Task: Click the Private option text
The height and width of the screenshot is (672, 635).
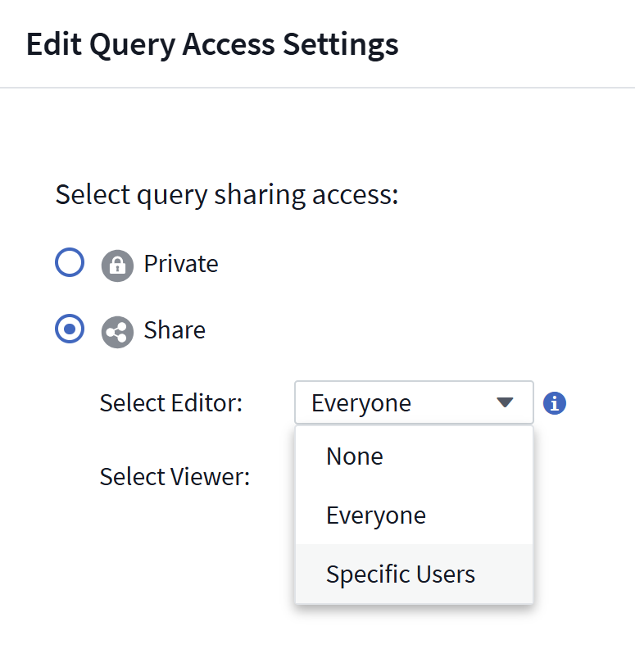Action: tap(180, 264)
